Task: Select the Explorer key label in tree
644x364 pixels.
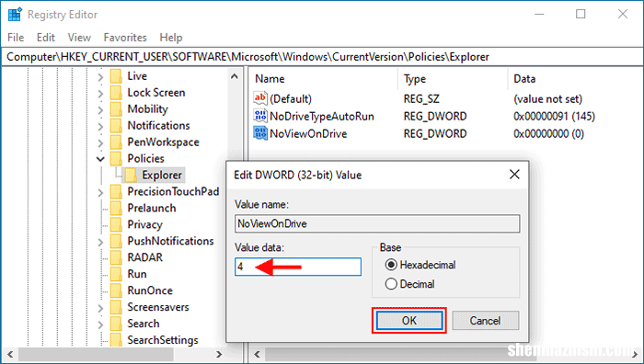Action: point(162,176)
